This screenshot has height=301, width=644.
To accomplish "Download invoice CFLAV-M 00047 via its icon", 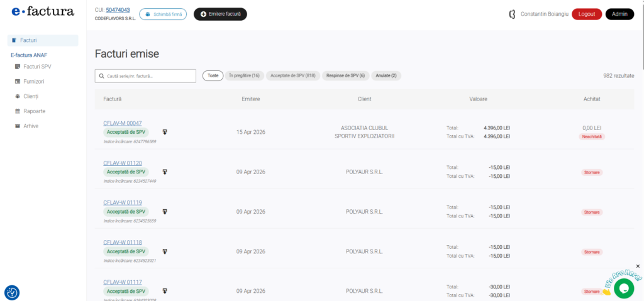I will (165, 132).
